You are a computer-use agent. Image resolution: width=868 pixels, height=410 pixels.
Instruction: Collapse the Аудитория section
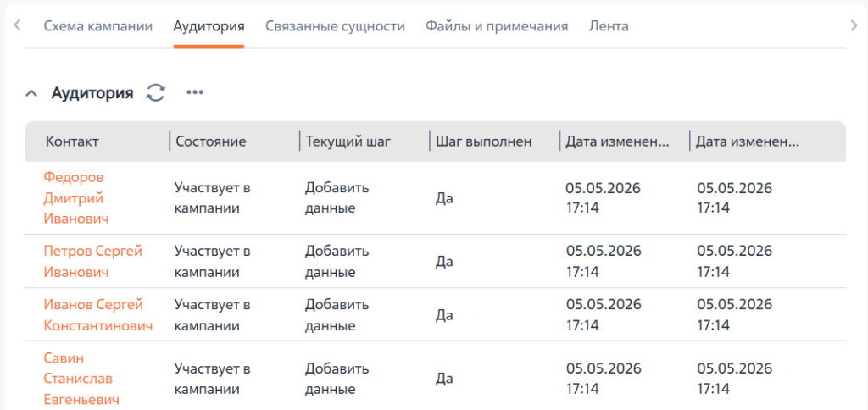[x=31, y=93]
